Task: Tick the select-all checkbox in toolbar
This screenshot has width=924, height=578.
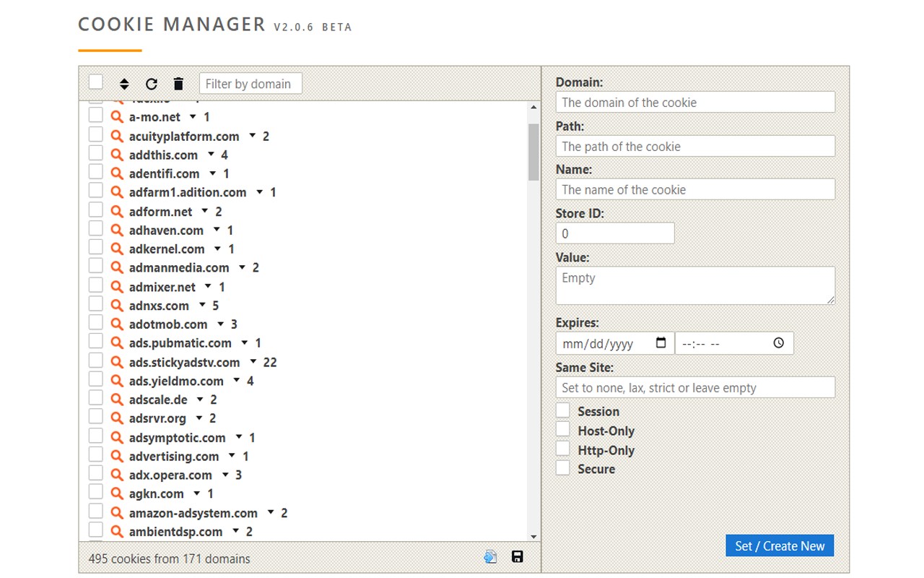Action: [x=96, y=82]
